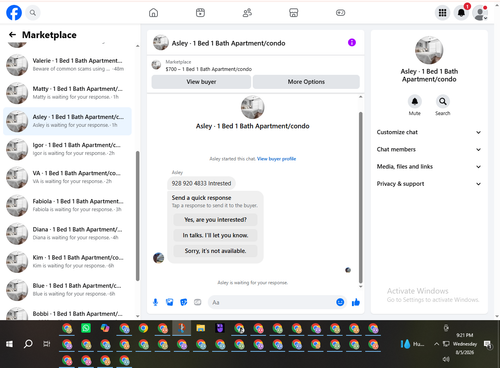Image resolution: width=500 pixels, height=368 pixels.
Task: Open the Facebook search icon
Action: click(x=33, y=13)
